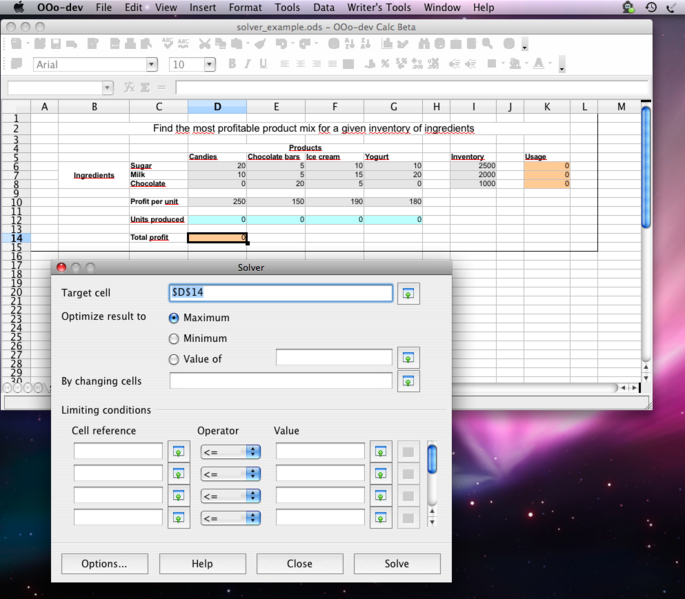Open Spotlight search in the menu bar
685x599 pixels.
tap(673, 7)
